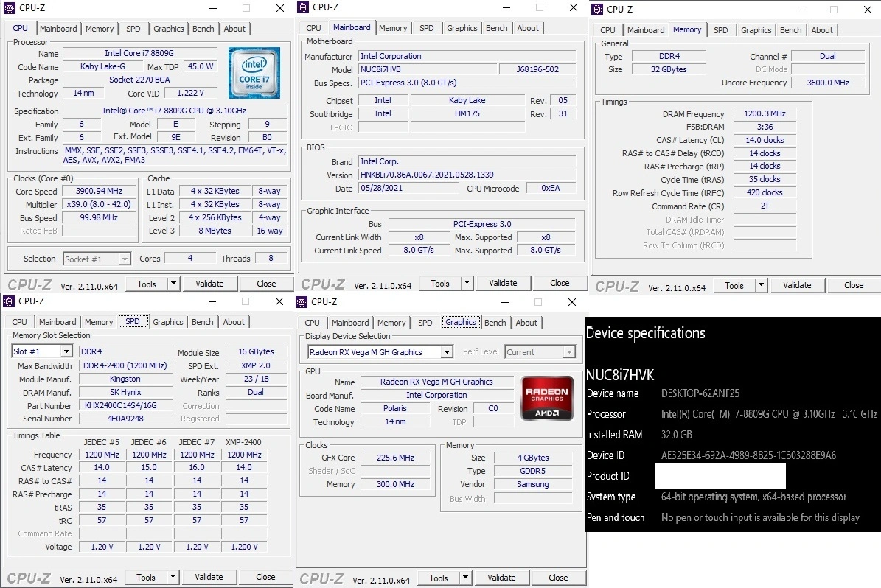This screenshot has height=588, width=881.
Task: Click Validate in the Graphics tab window
Action: (x=501, y=578)
